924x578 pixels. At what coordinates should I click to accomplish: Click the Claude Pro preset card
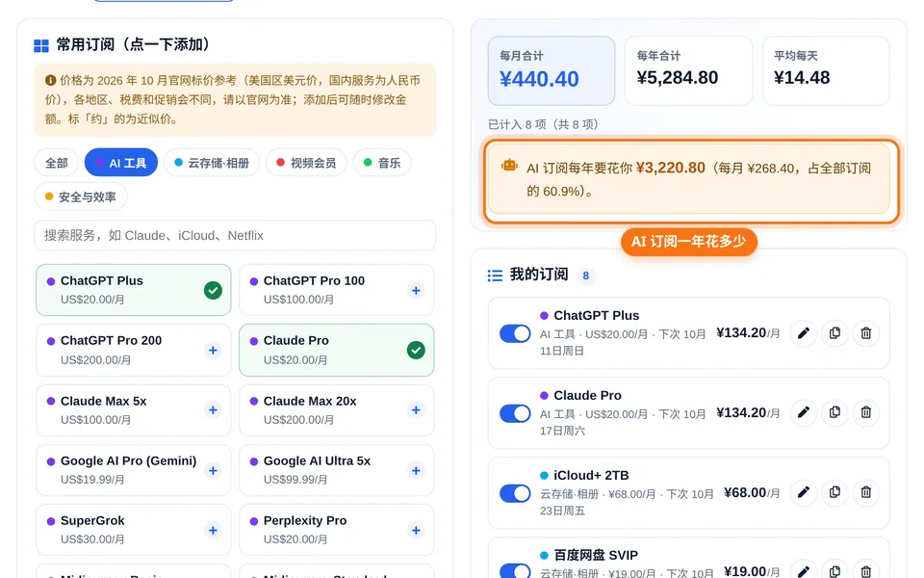337,350
